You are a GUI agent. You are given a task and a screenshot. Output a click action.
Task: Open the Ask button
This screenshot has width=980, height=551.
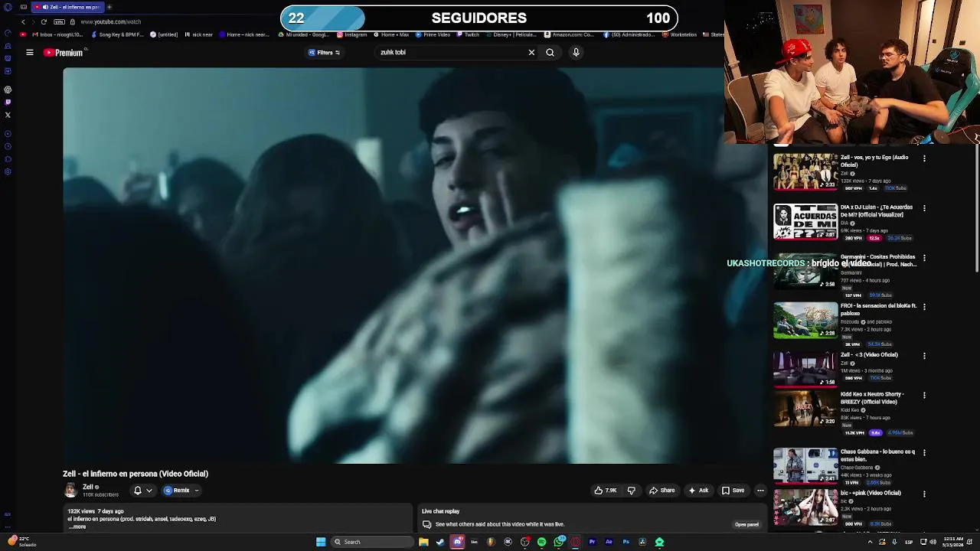(698, 491)
